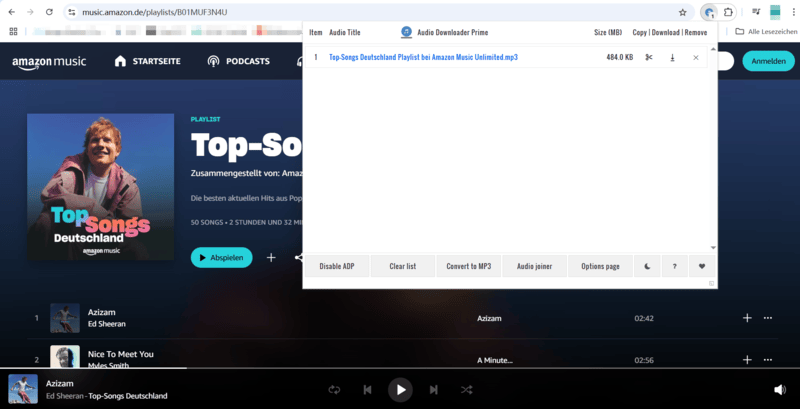Remove the Top-Songs Deutschland MP3 item

696,58
